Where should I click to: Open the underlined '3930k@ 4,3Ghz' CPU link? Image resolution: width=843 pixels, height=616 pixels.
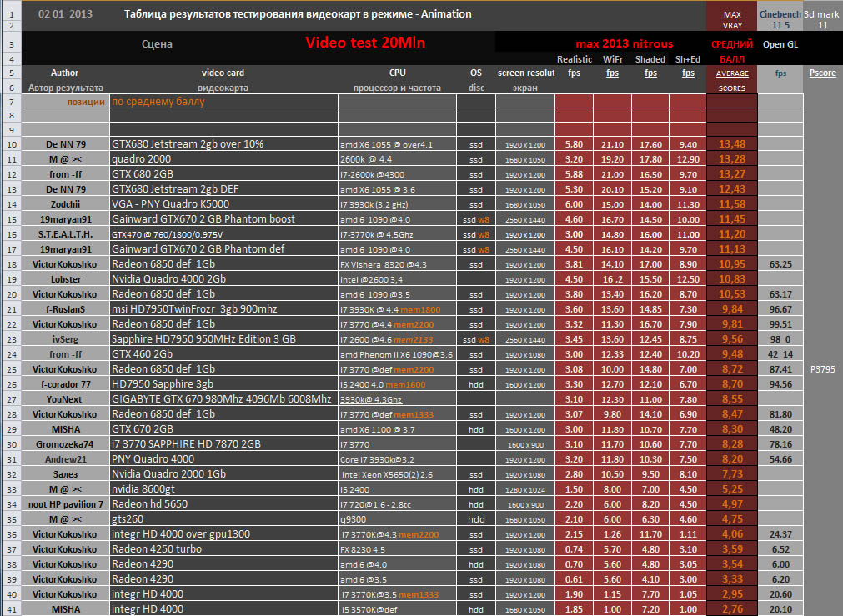371,400
